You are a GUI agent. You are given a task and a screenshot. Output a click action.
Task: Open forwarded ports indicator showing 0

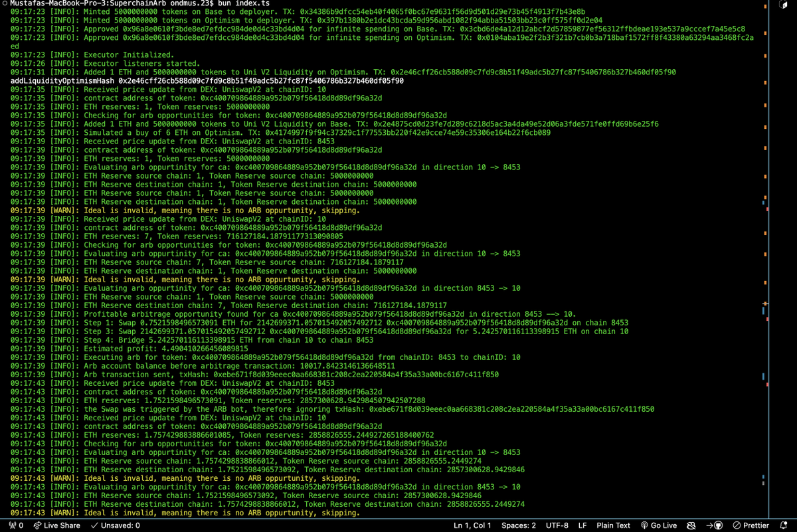click(x=17, y=525)
